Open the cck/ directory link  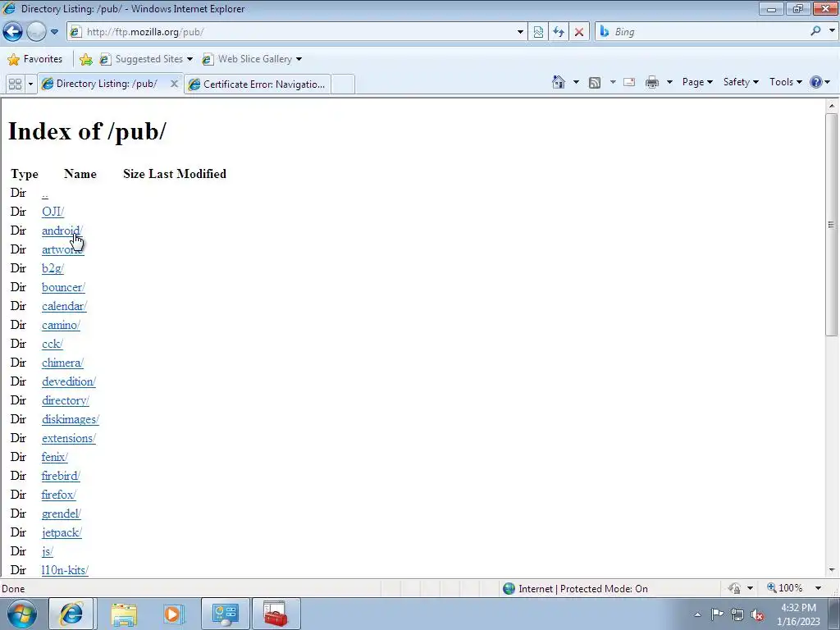[x=52, y=344]
